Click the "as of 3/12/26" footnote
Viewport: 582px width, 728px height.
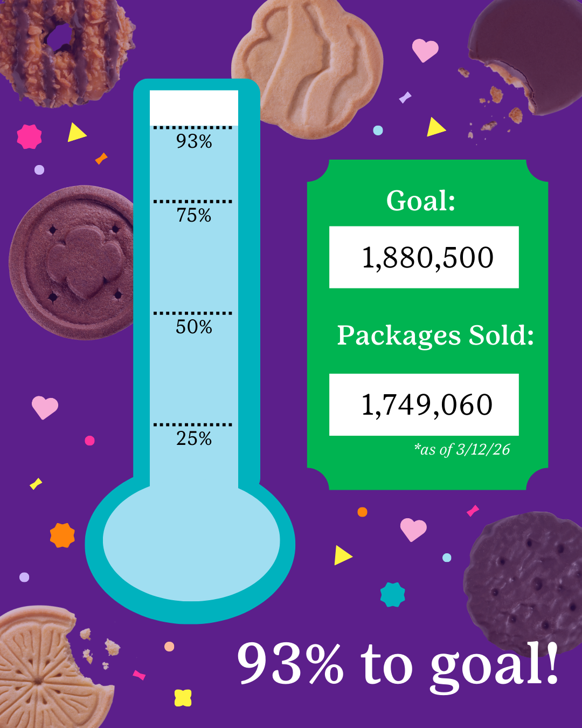coord(462,449)
